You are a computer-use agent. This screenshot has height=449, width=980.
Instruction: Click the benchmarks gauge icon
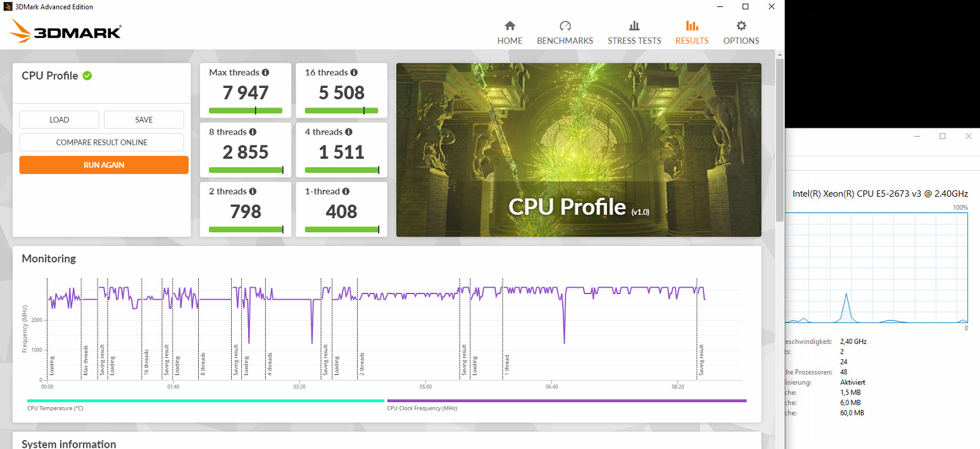[565, 26]
